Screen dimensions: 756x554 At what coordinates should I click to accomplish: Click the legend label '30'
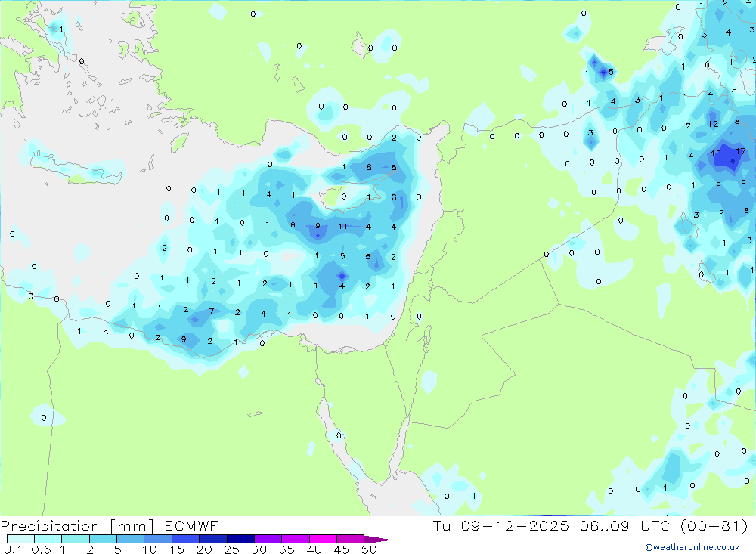pyautogui.click(x=259, y=549)
